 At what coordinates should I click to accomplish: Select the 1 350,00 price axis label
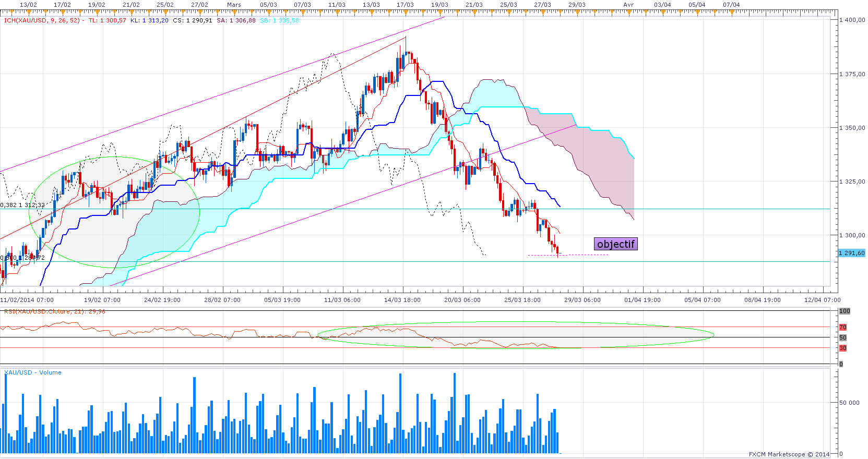pos(852,128)
